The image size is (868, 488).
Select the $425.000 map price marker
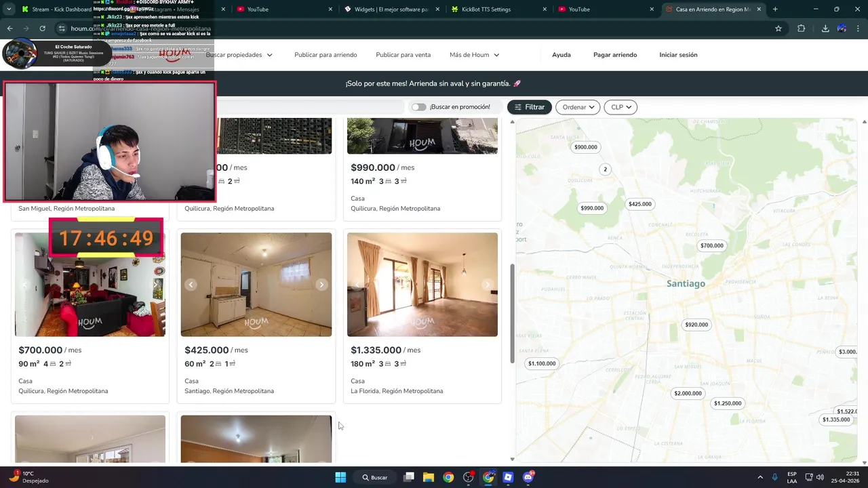pyautogui.click(x=640, y=204)
